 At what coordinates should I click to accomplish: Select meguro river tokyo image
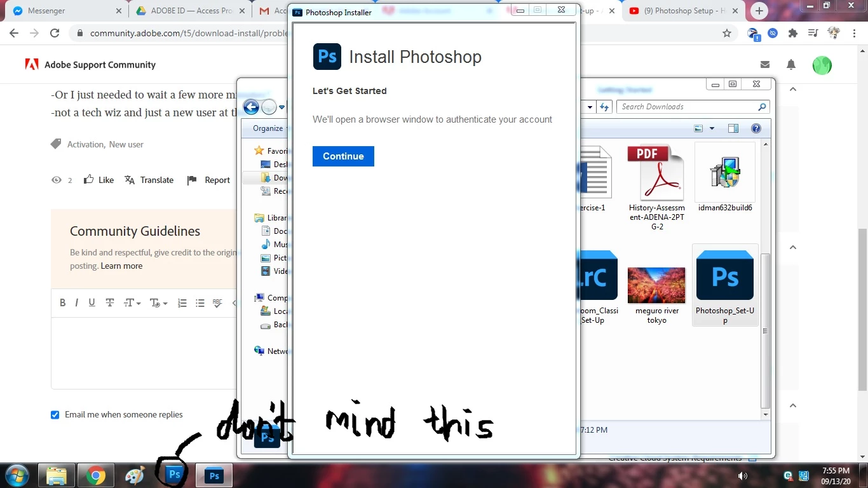point(656,295)
